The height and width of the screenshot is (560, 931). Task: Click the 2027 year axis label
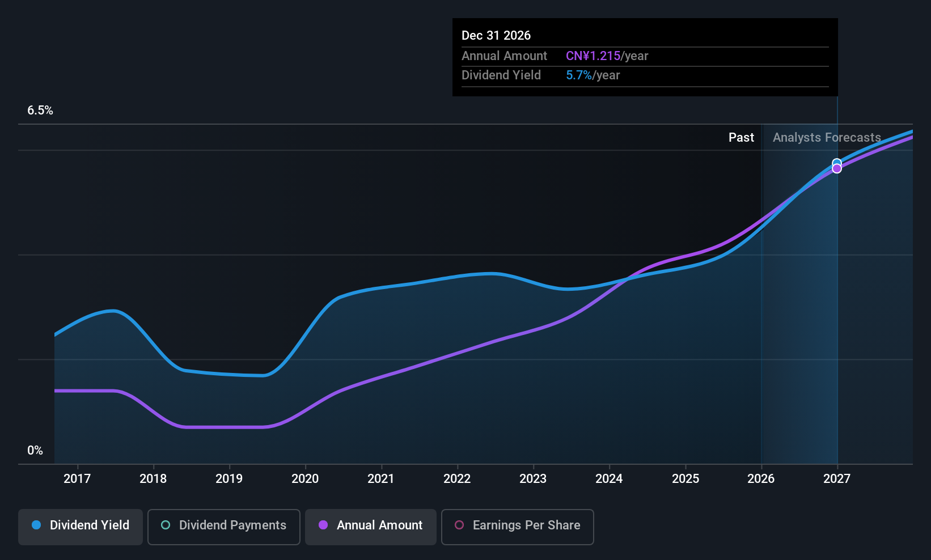tap(837, 478)
